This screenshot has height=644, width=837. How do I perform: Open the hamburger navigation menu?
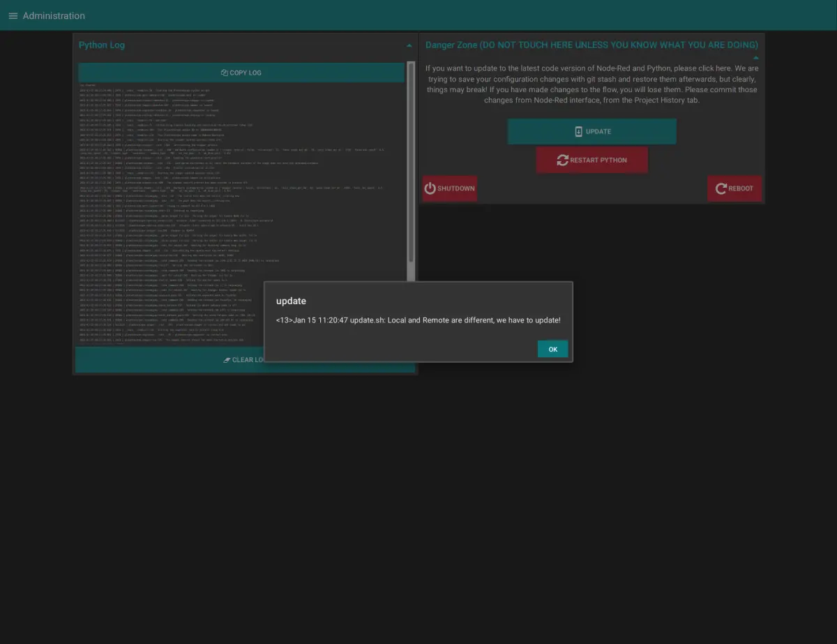coord(13,16)
